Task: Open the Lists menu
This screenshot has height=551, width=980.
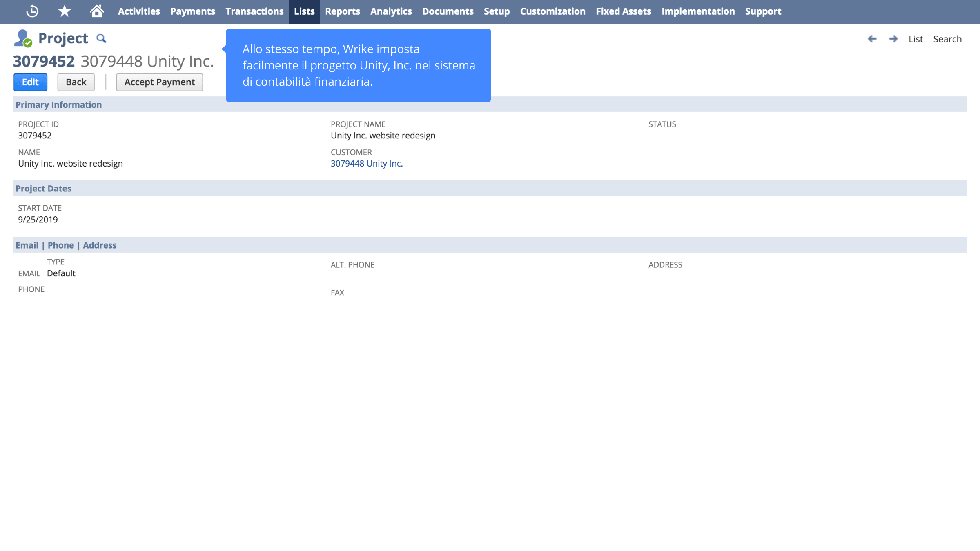Action: [x=304, y=11]
